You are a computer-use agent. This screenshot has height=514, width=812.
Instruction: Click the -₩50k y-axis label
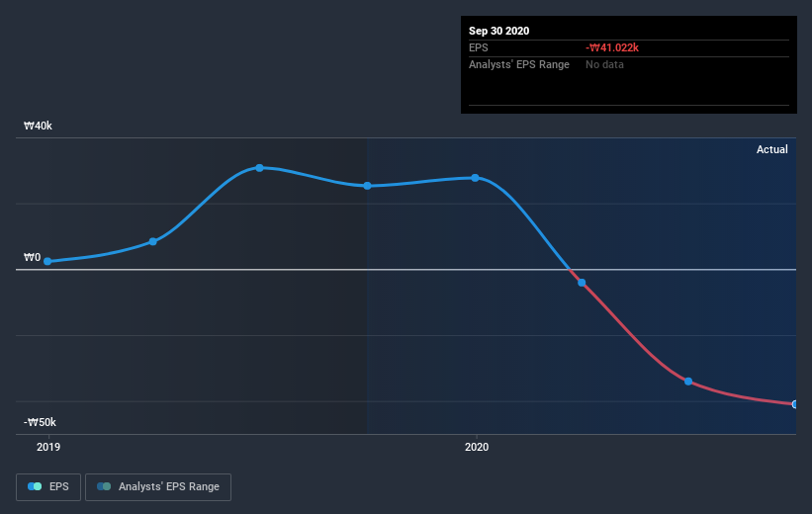(40, 422)
